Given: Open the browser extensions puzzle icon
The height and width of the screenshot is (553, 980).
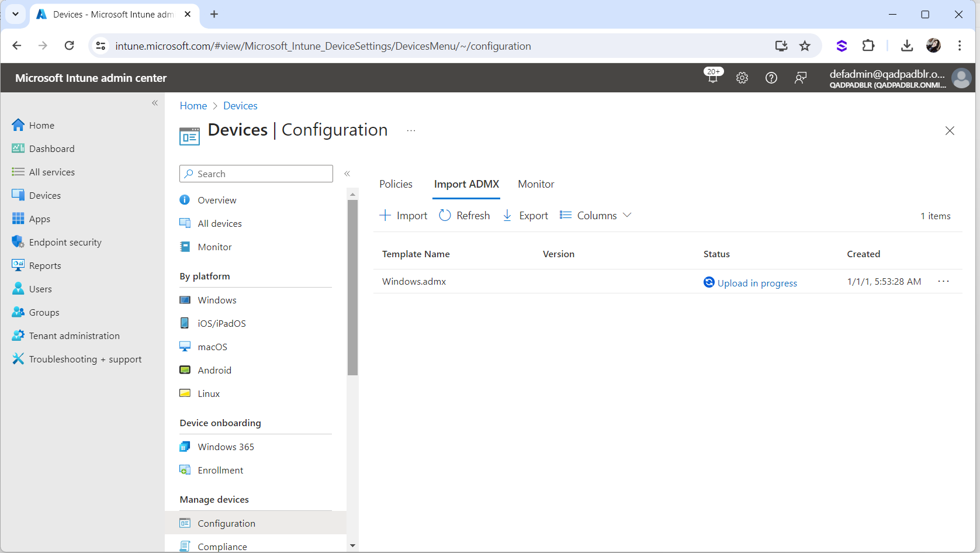Looking at the screenshot, I should [868, 46].
